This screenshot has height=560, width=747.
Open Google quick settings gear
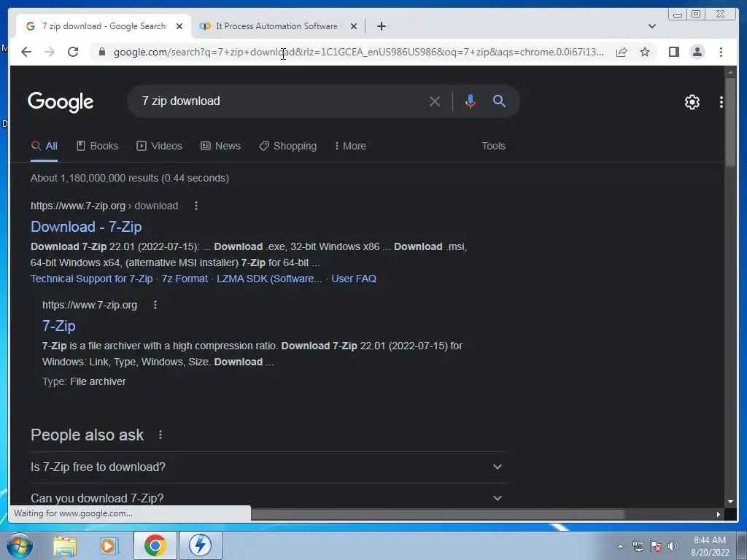pos(692,102)
